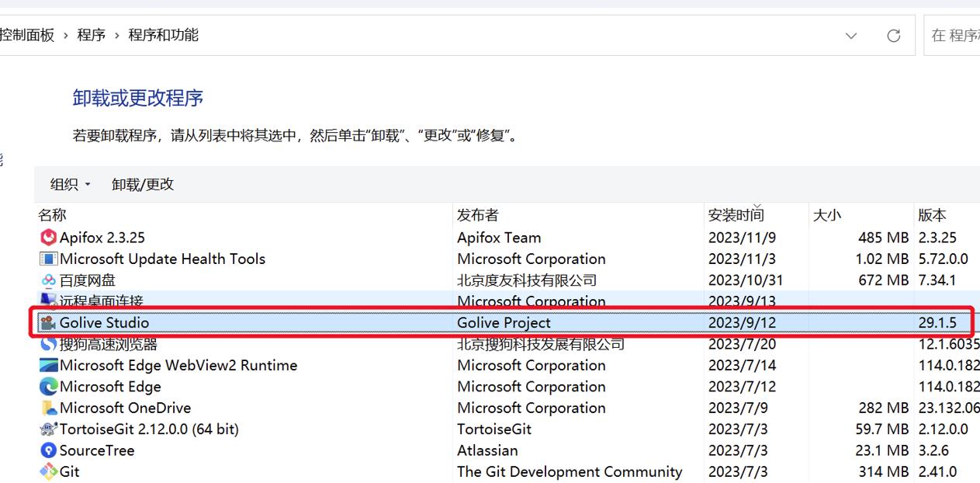The image size is (980, 483).
Task: Click the Apifox Team publisher cell
Action: pos(499,238)
